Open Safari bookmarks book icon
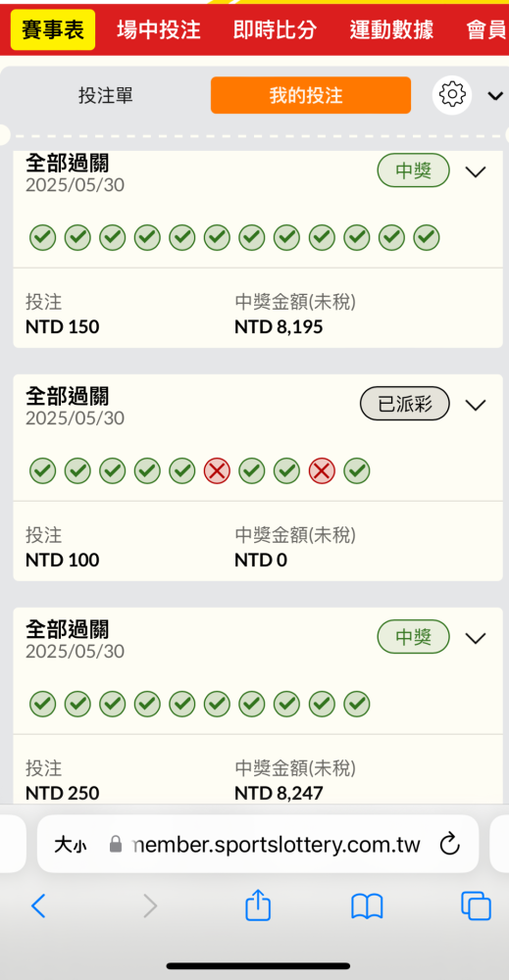The width and height of the screenshot is (509, 980). click(367, 906)
